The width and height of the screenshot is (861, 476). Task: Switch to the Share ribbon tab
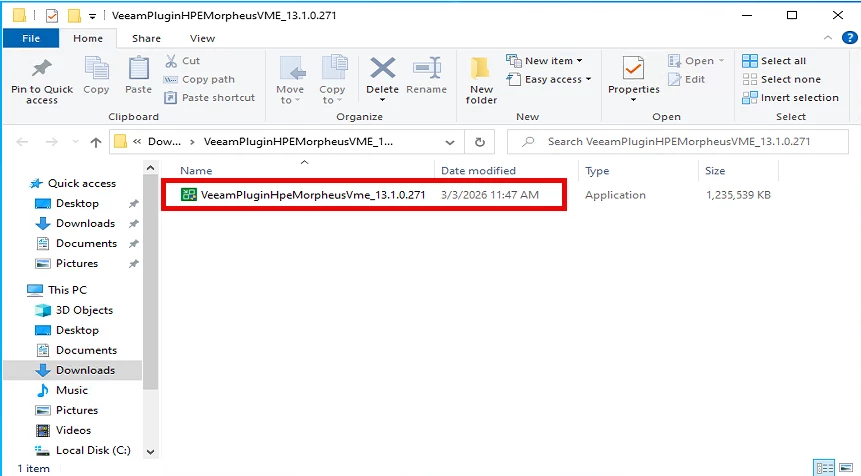point(146,38)
